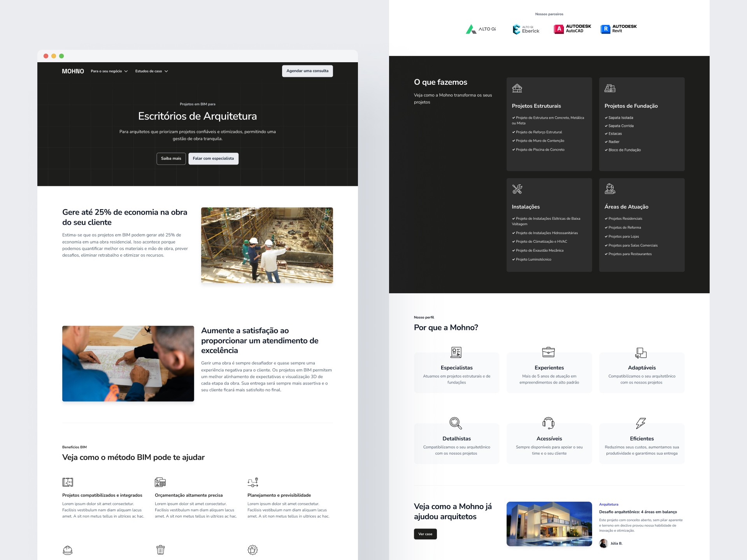Screen dimensions: 747x560
Task: Click the Saiba mais button
Action: tap(171, 159)
